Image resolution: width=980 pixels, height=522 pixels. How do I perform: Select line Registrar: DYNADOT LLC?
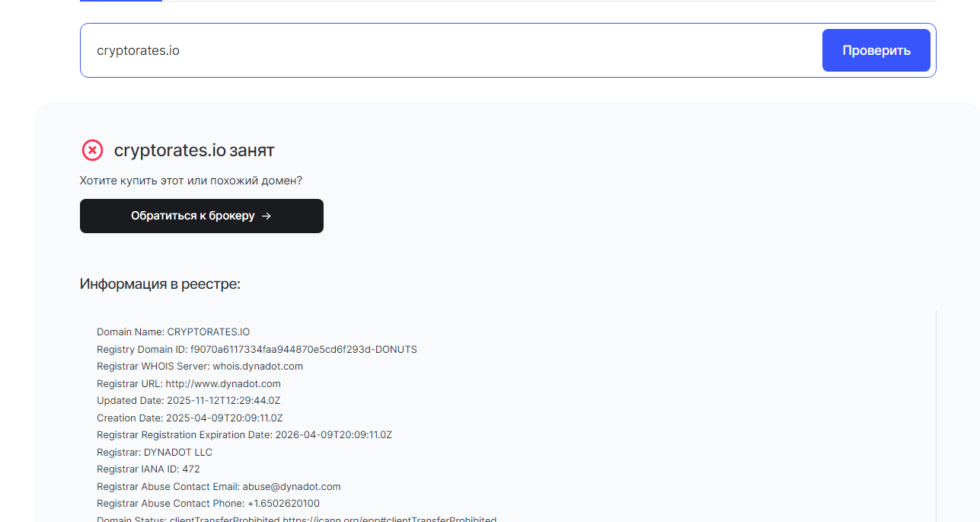click(x=155, y=452)
